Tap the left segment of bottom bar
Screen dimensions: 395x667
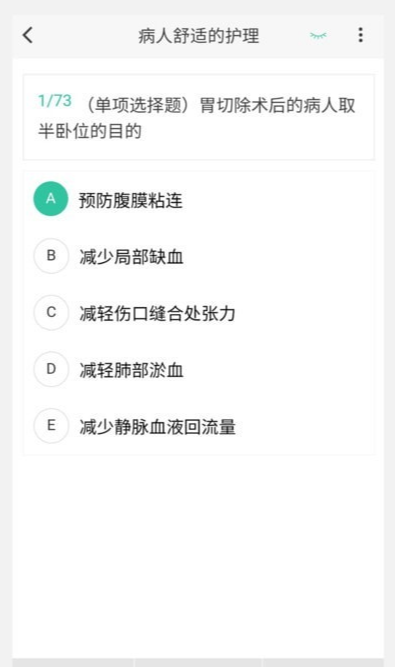pos(73,662)
